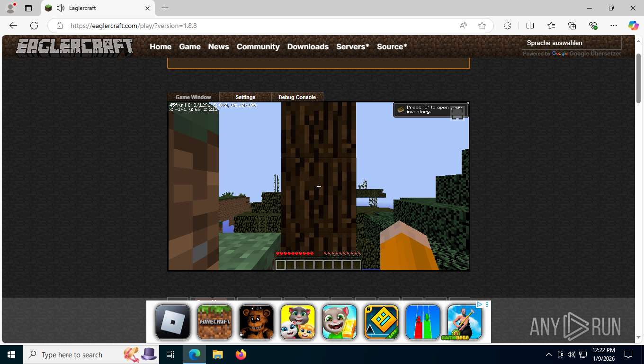
Task: Open the Source* menu item
Action: coord(392,46)
